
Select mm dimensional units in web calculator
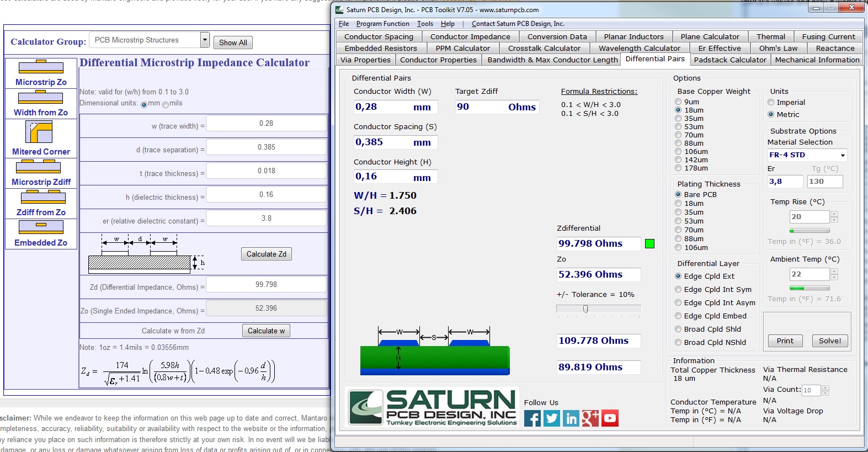[x=144, y=104]
